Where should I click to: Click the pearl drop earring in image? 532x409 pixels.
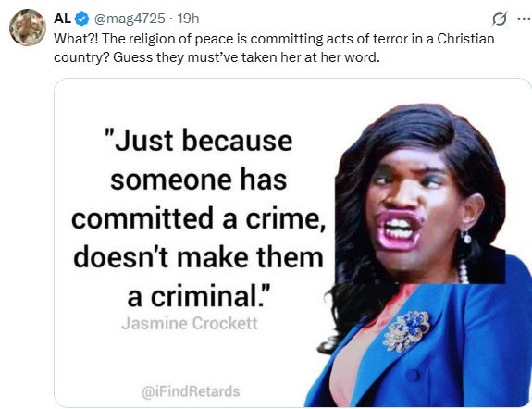point(465,237)
